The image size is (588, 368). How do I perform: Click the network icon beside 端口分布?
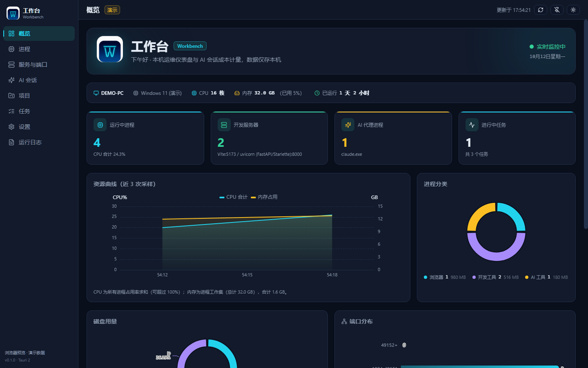point(344,321)
